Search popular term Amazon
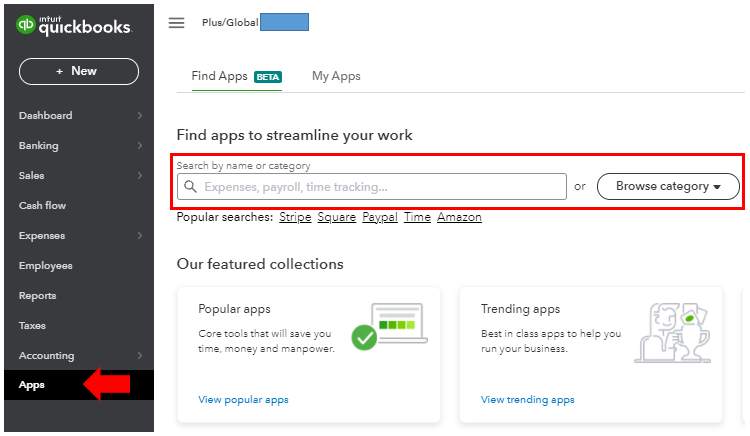The image size is (750, 436). 459,217
